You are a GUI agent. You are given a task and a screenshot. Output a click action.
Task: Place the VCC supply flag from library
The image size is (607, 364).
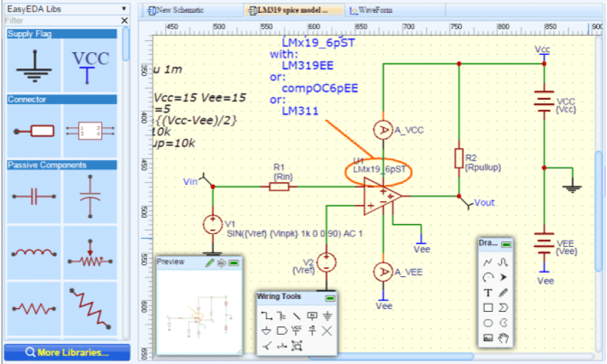[91, 65]
